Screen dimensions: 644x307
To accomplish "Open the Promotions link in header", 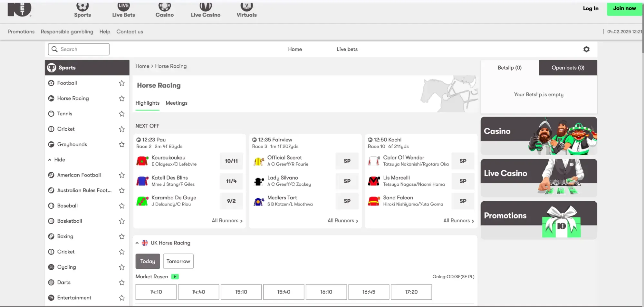I will pyautogui.click(x=21, y=32).
